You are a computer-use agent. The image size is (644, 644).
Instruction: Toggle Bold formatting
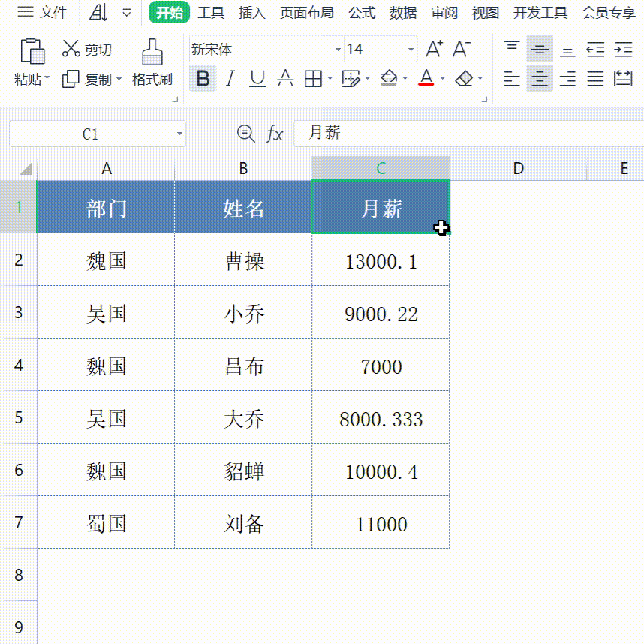(x=203, y=78)
